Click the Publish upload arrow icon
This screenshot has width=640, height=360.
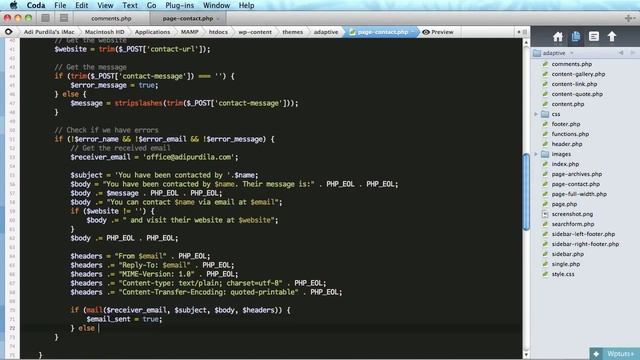point(611,37)
